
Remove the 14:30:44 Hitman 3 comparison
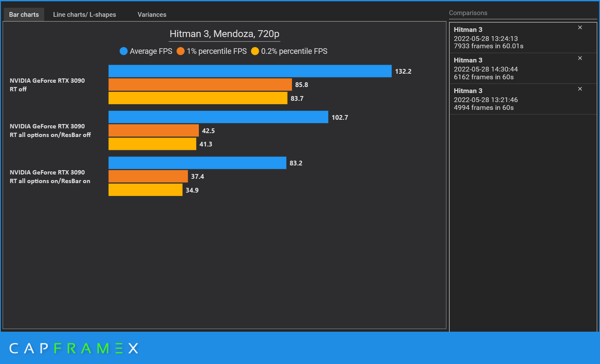(580, 58)
